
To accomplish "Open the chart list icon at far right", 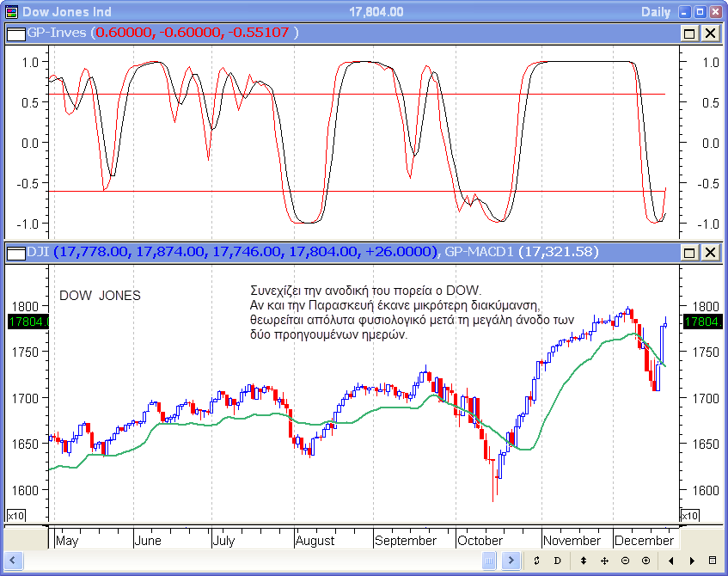I will 713,561.
